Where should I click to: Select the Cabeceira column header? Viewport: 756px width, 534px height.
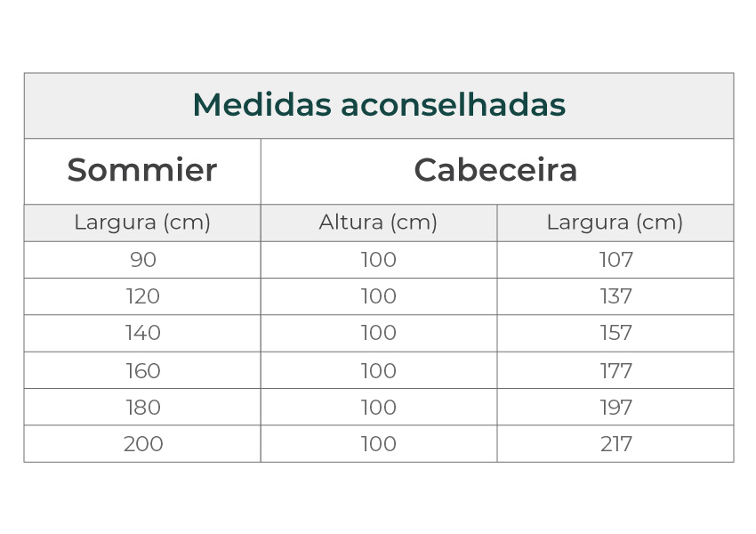[495, 170]
